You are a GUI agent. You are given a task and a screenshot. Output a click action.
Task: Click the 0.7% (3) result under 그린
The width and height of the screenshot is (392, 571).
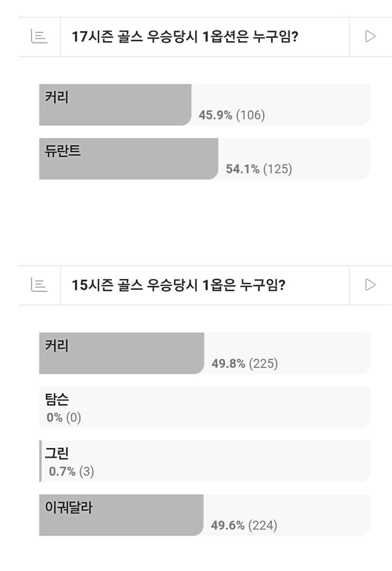pos(71,471)
